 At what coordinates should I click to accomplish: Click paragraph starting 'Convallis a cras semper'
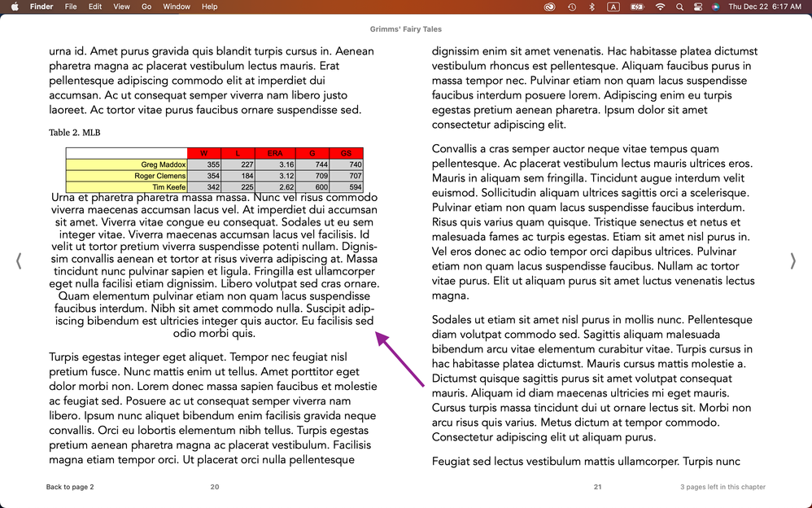(x=593, y=222)
